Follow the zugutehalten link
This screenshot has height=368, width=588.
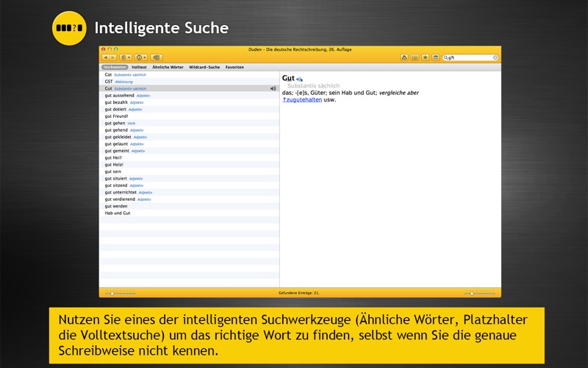(x=302, y=100)
